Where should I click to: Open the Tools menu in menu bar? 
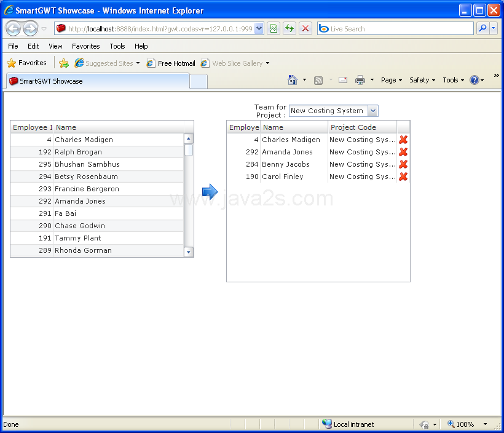point(117,46)
